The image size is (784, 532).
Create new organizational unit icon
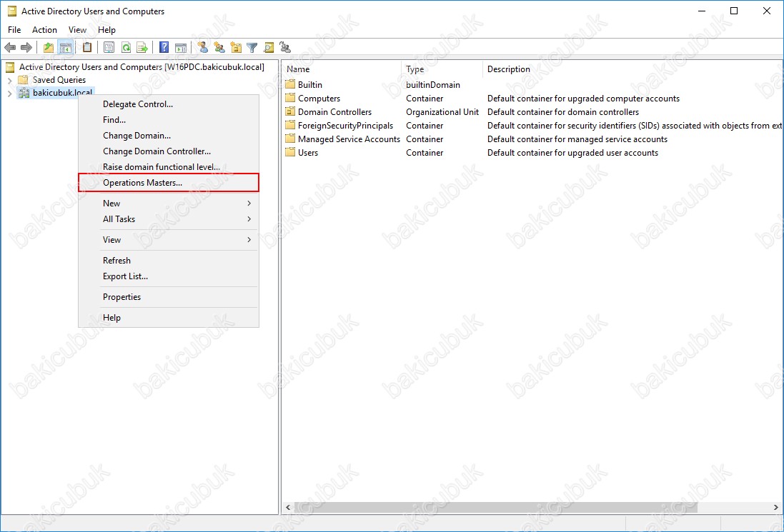tap(236, 47)
